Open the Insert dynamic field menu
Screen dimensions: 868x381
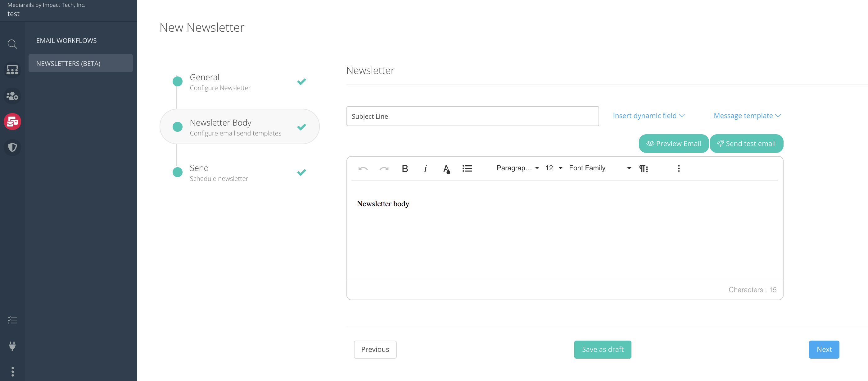point(648,116)
